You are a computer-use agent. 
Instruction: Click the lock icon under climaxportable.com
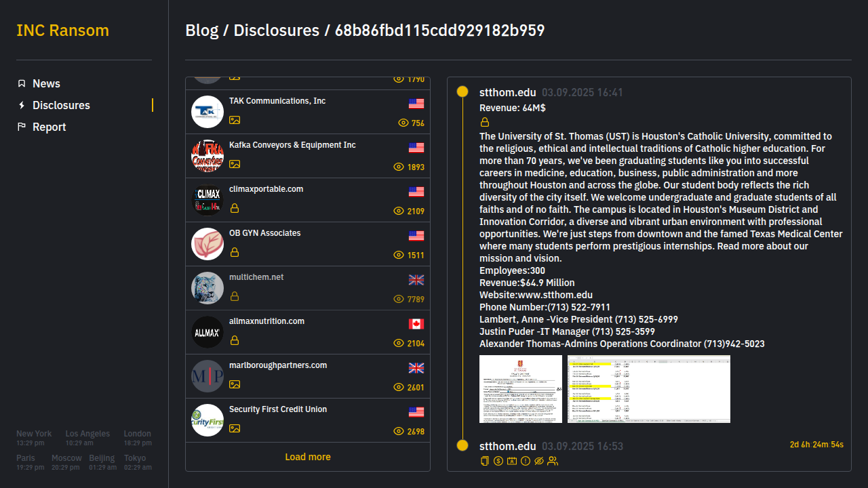[235, 208]
